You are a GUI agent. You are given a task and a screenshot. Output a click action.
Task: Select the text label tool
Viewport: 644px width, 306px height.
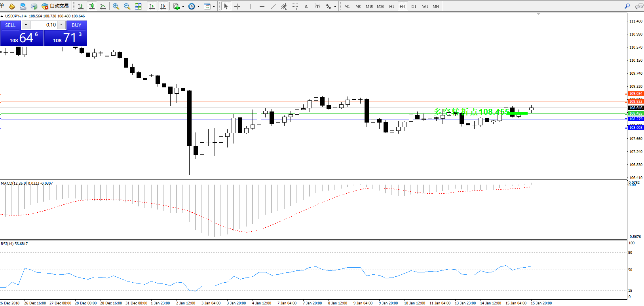coord(317,6)
